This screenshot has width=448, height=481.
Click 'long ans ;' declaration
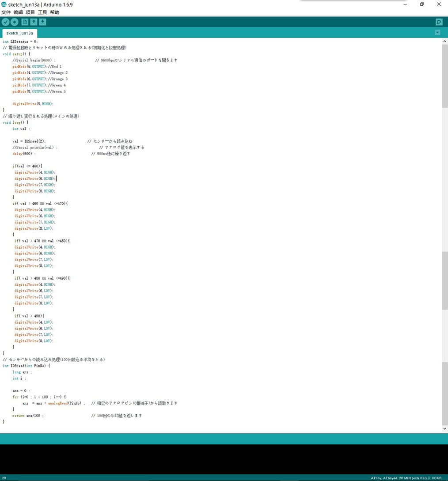[x=22, y=372]
